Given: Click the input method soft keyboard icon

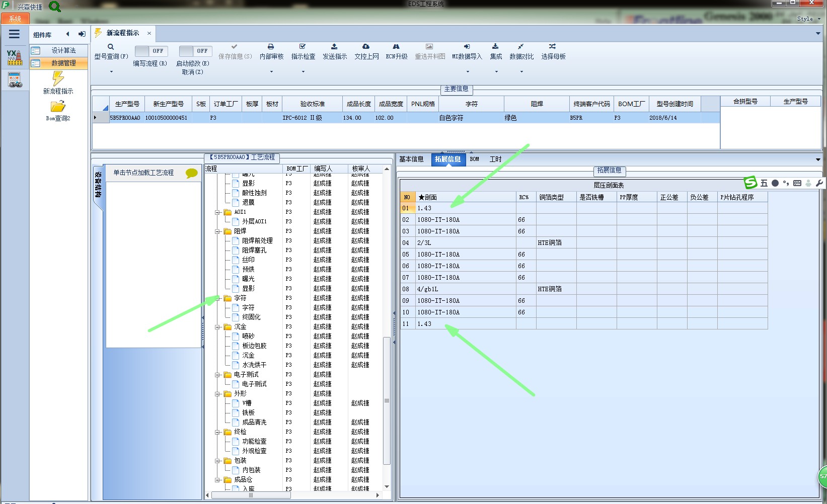Looking at the screenshot, I should [797, 183].
